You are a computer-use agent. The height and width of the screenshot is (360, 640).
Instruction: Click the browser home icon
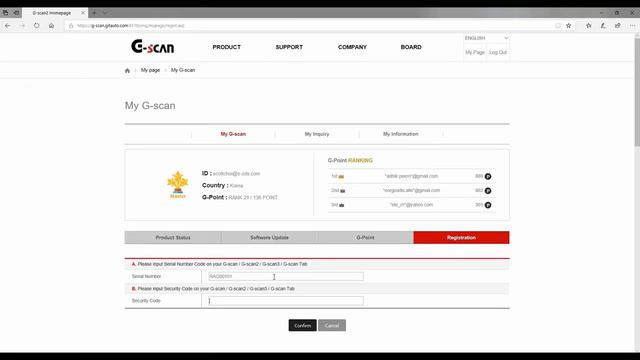(51, 25)
